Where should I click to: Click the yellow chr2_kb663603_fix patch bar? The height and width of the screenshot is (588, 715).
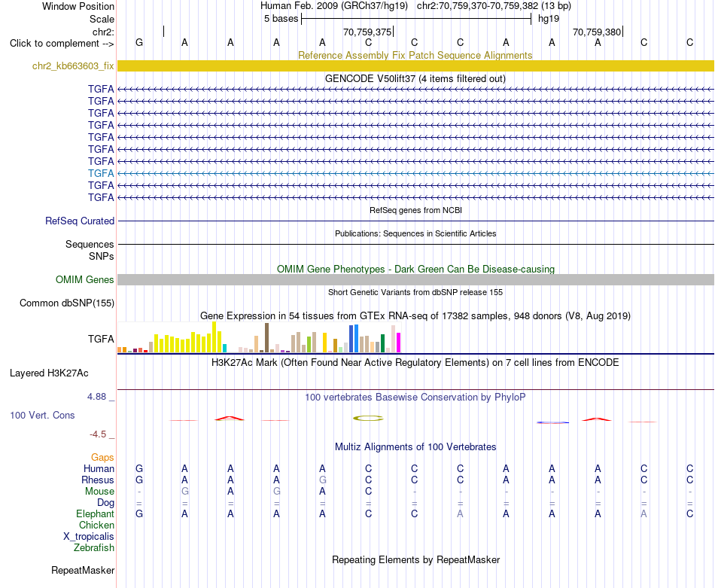point(415,66)
